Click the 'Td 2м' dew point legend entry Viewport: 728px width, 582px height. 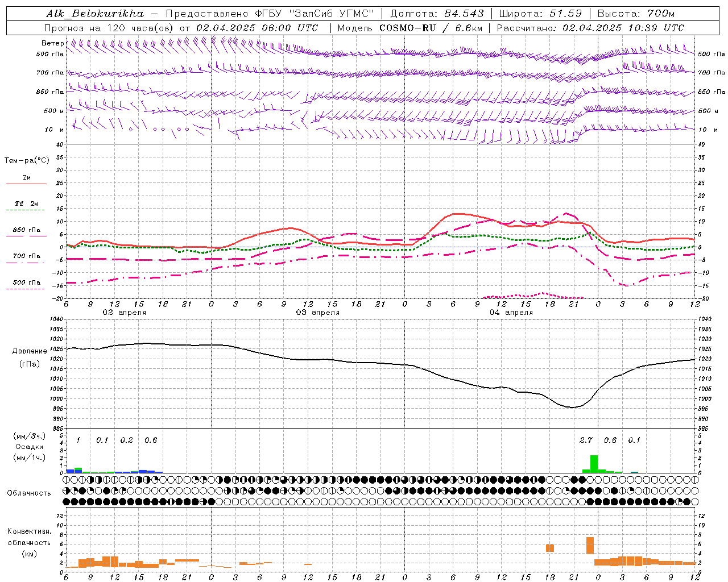pyautogui.click(x=27, y=203)
